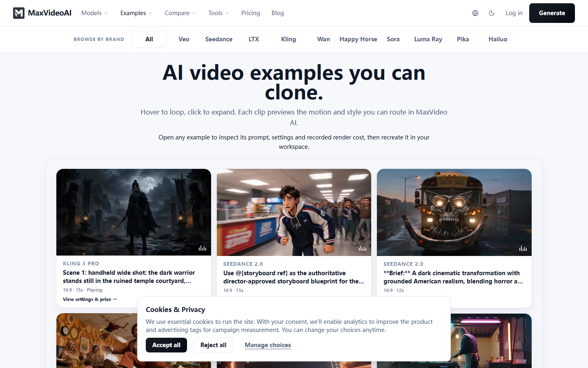The width and height of the screenshot is (588, 368).
Task: Expand the Compare dropdown menu
Action: [x=180, y=13]
